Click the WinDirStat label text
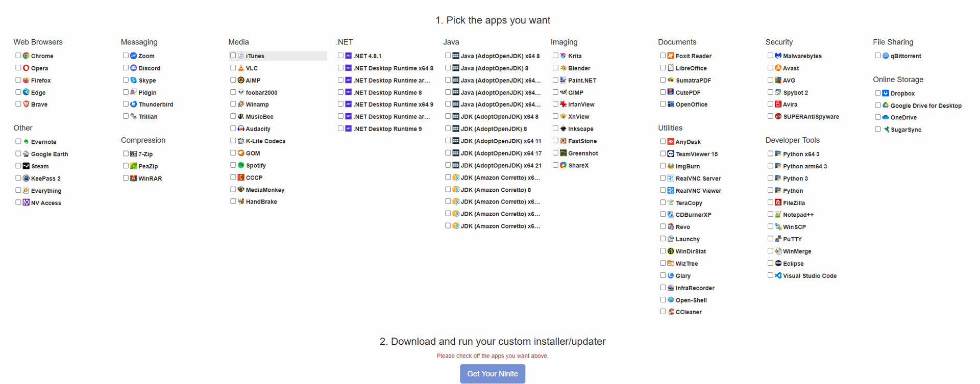 pos(691,251)
